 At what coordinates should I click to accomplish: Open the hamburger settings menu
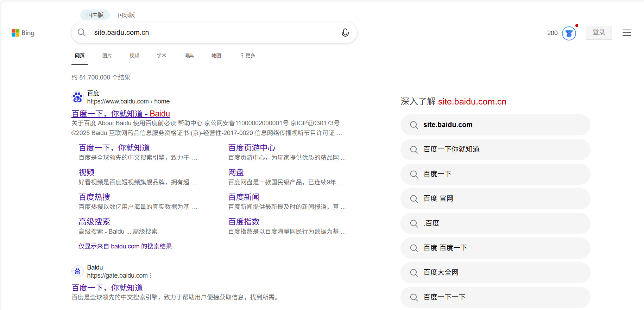tap(627, 33)
